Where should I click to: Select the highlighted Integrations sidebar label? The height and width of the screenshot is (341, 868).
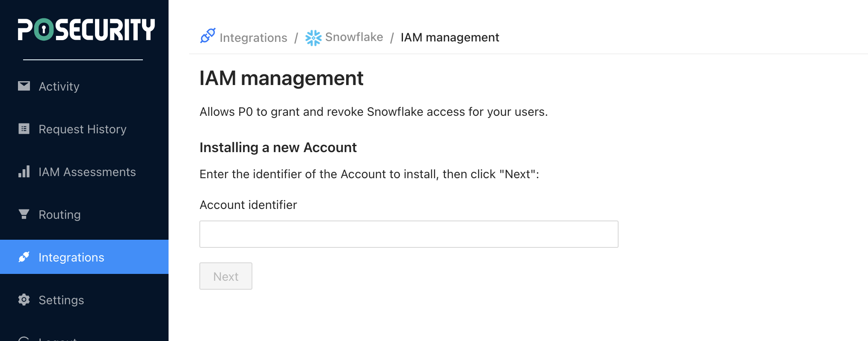point(71,257)
